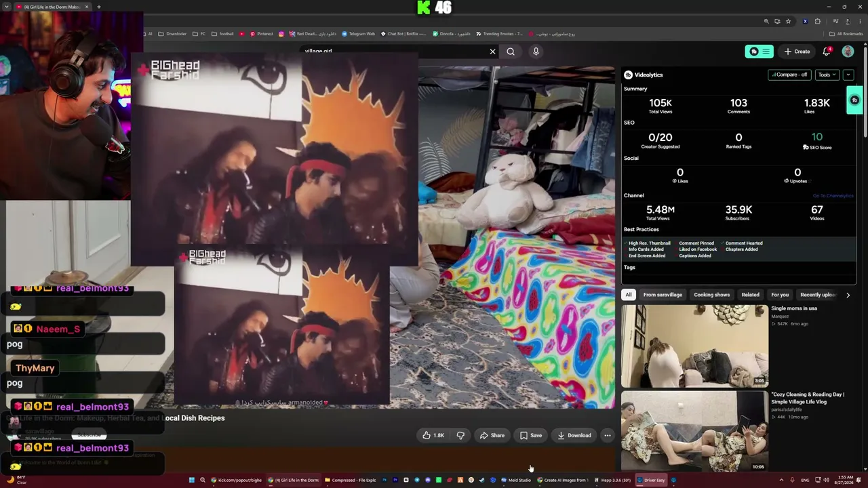Save the video to a playlist
This screenshot has width=868, height=488.
(531, 435)
